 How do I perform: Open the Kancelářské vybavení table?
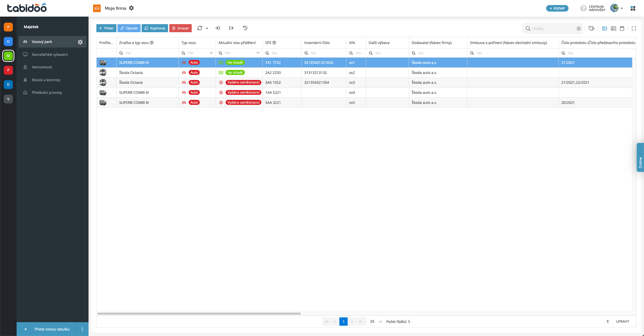[50, 54]
